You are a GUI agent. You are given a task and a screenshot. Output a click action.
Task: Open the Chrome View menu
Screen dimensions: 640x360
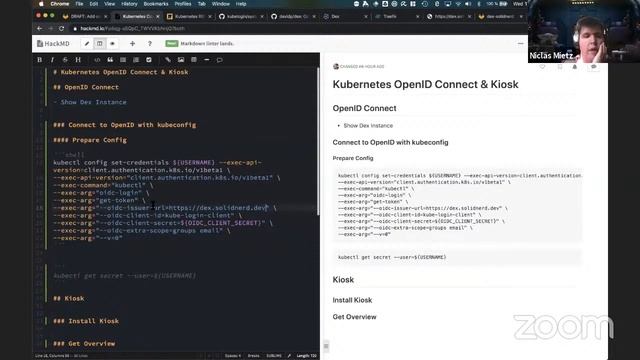click(109, 4)
